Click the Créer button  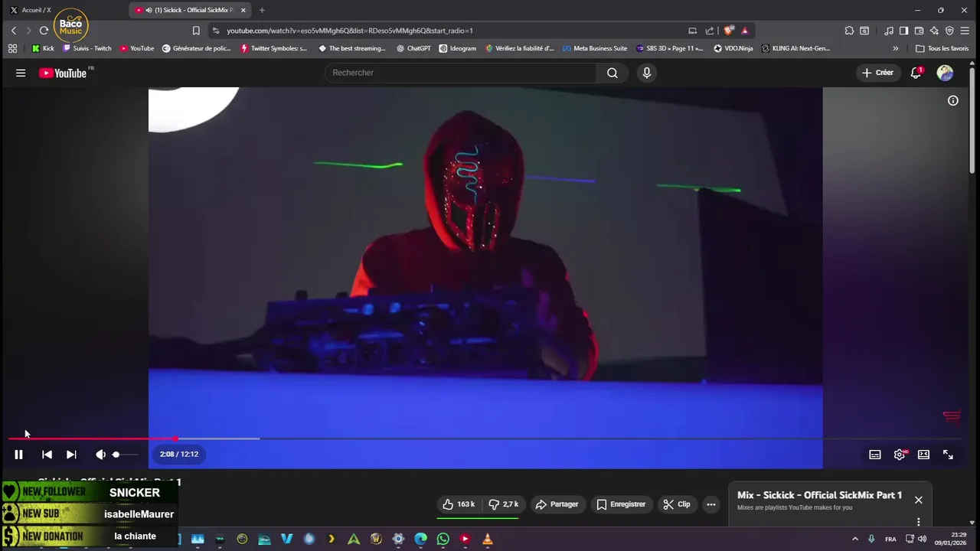(877, 73)
